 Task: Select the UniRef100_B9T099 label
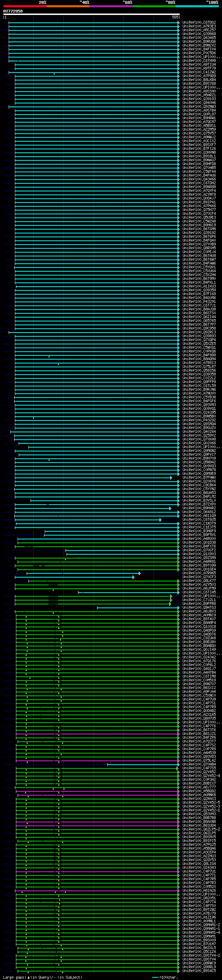(x=199, y=565)
